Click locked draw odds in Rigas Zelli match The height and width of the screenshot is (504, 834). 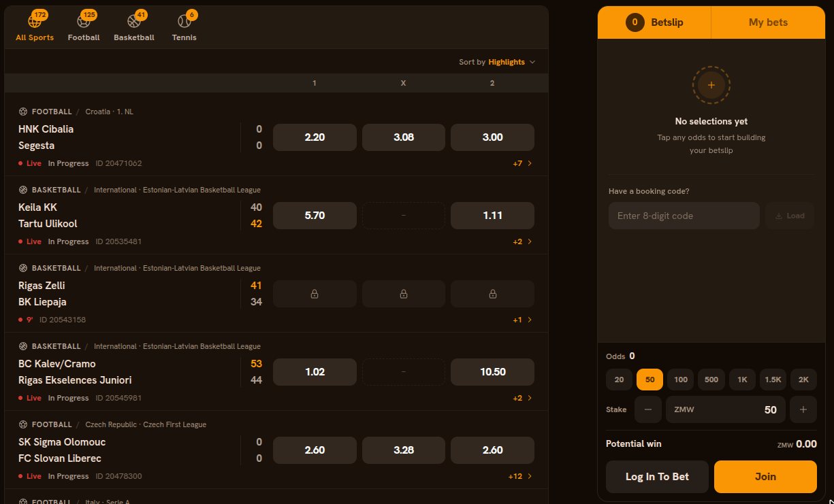[x=404, y=294]
